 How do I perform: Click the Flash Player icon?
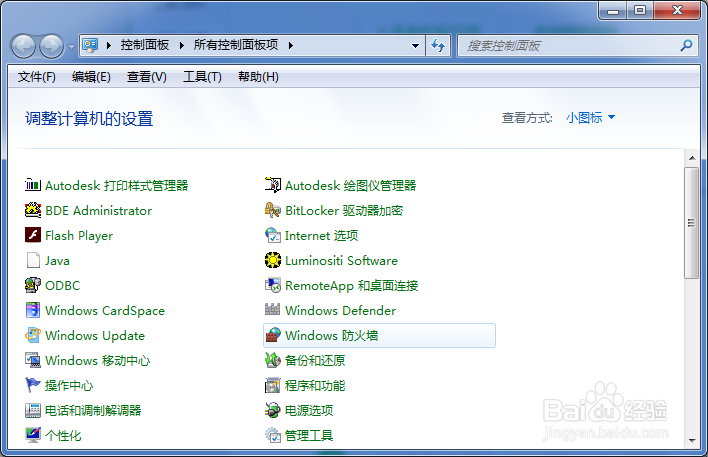tap(33, 235)
